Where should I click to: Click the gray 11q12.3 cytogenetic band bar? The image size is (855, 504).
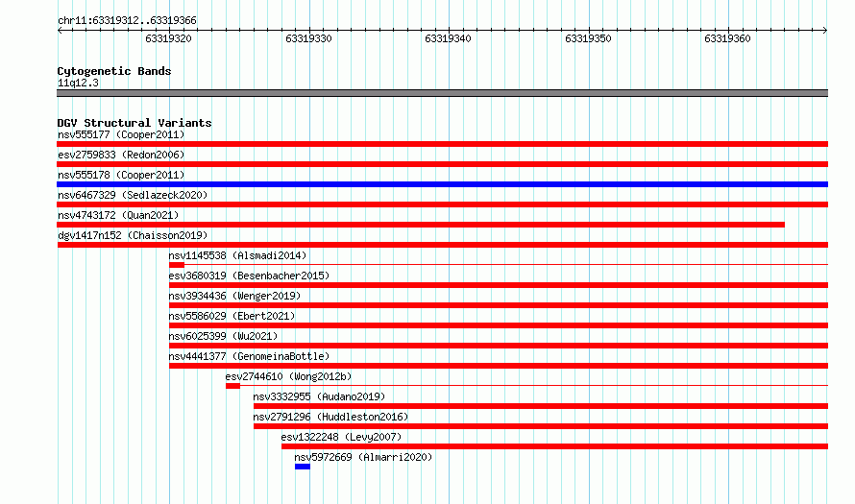(x=442, y=93)
